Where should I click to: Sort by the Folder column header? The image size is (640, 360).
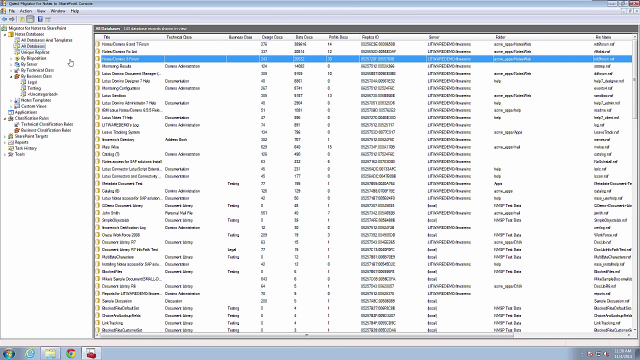[x=543, y=37]
